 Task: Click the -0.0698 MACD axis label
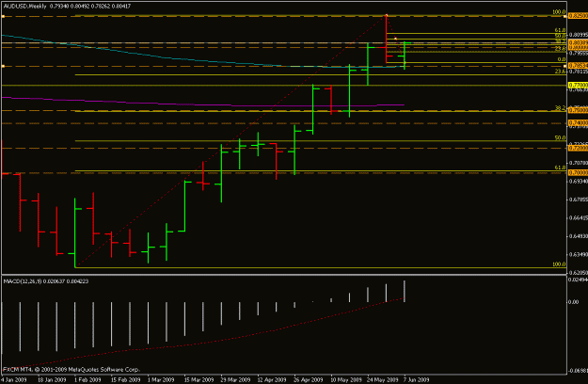coord(578,371)
